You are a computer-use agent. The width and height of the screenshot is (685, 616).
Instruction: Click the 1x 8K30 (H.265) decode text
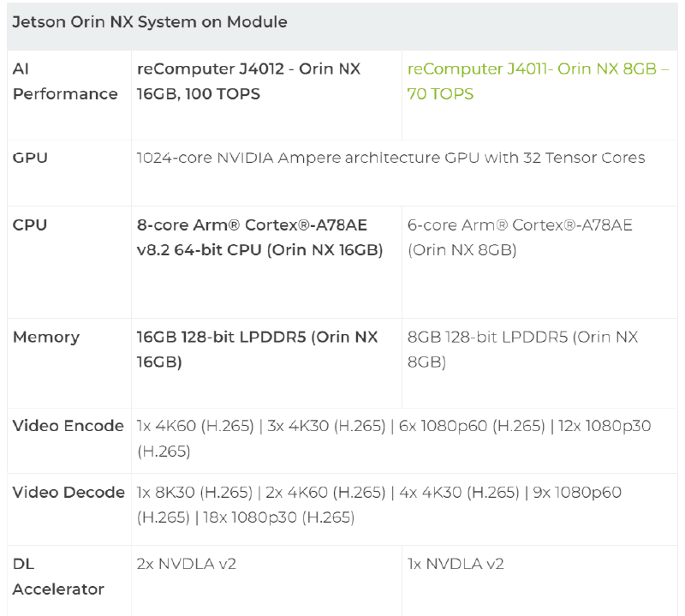click(195, 493)
